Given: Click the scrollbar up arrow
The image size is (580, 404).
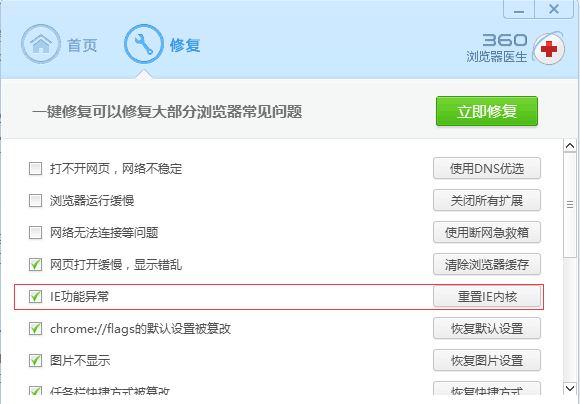Looking at the screenshot, I should click(x=570, y=146).
